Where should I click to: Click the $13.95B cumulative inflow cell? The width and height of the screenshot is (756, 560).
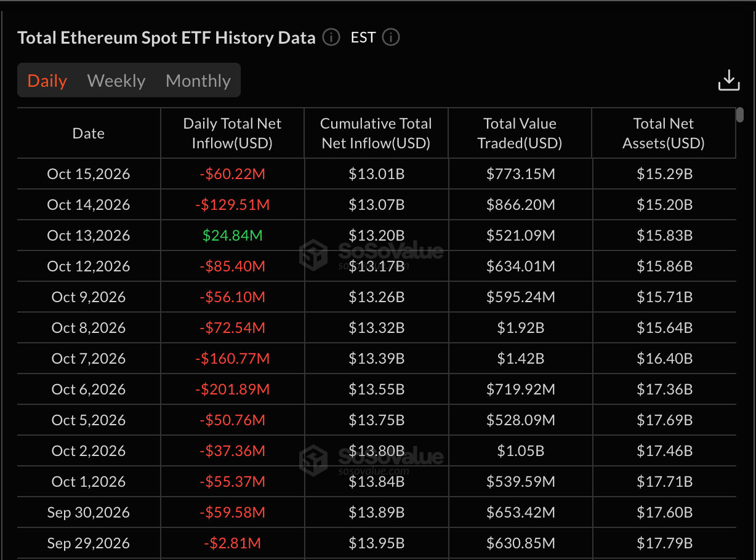tap(377, 543)
